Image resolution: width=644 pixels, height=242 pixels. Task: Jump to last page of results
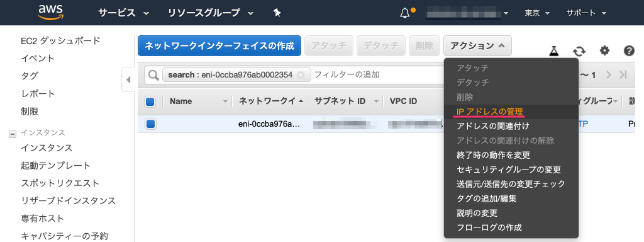point(623,75)
